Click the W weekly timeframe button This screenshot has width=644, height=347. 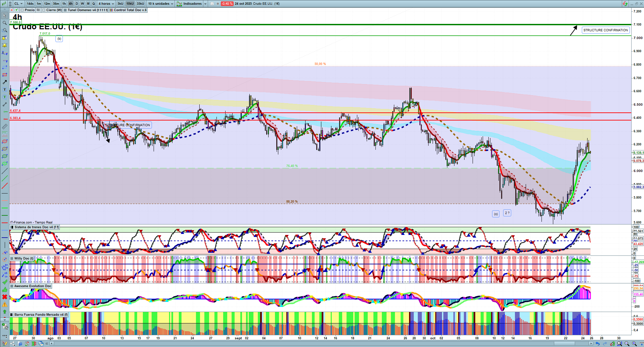(82, 4)
